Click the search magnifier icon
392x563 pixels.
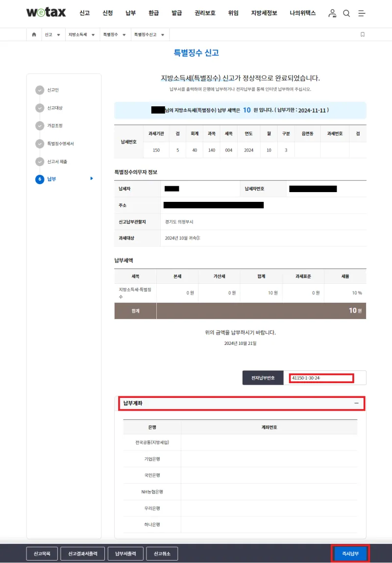pos(346,13)
